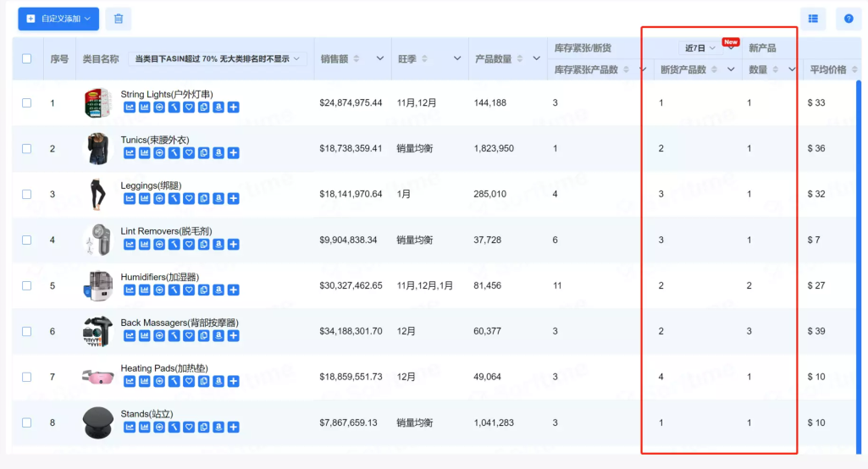
Task: Click the copy icon for Back Massagers
Action: 203,336
